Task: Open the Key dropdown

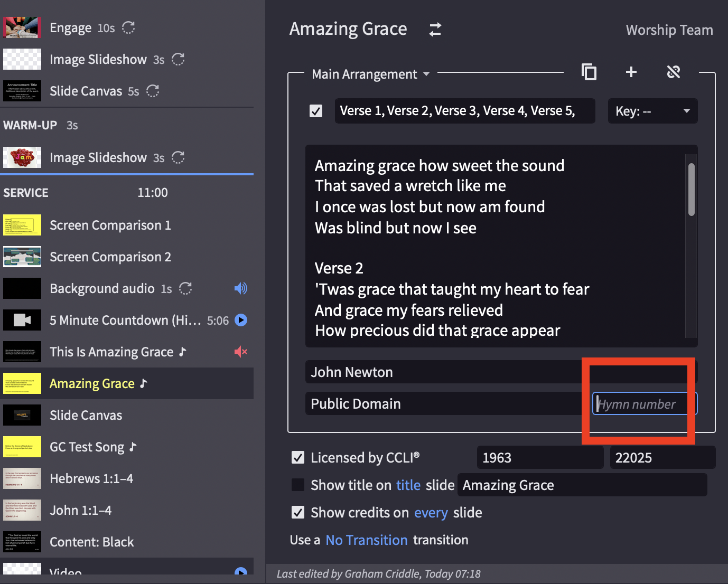Action: tap(652, 111)
